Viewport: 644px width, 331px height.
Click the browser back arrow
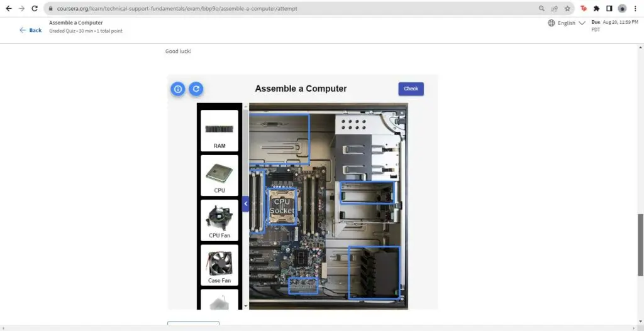pos(9,8)
